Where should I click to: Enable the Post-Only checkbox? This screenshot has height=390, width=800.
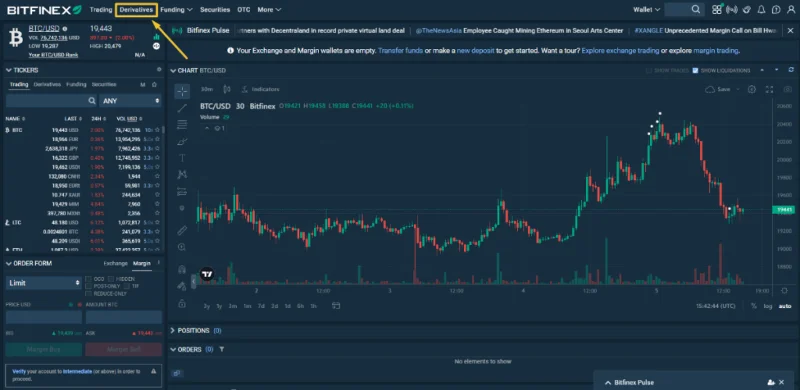[x=89, y=286]
